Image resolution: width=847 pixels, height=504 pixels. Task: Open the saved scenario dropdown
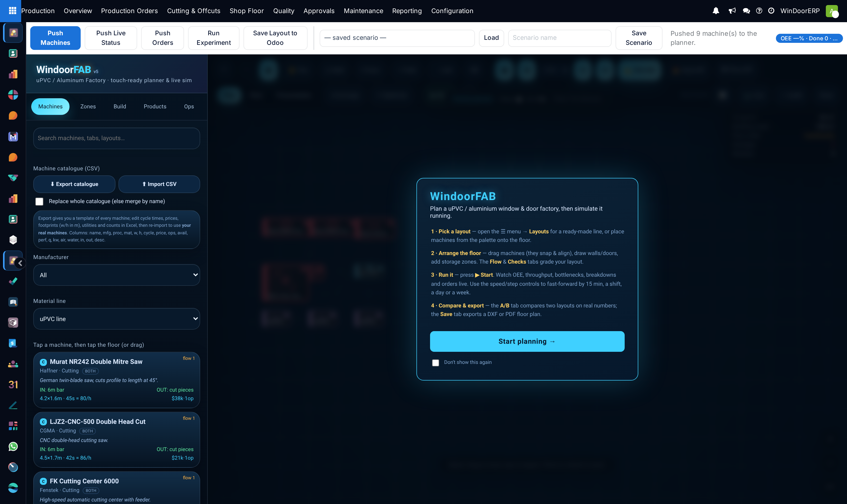[397, 38]
